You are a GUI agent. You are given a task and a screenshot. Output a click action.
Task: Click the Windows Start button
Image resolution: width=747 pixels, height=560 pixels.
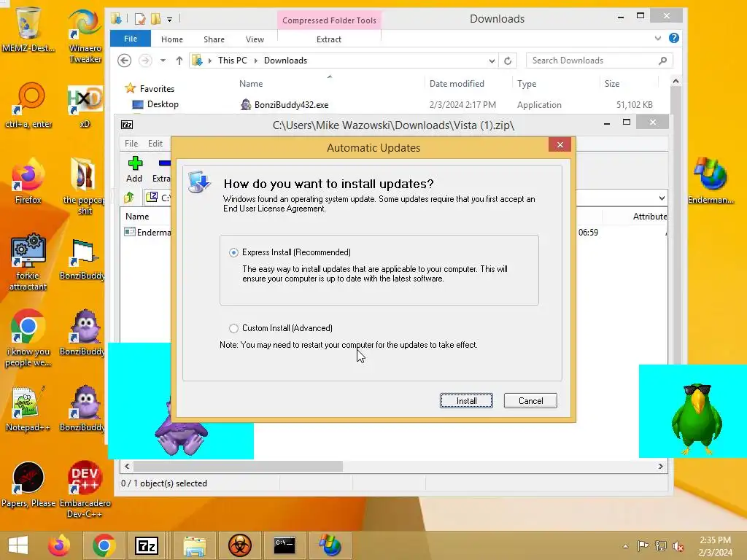click(18, 545)
